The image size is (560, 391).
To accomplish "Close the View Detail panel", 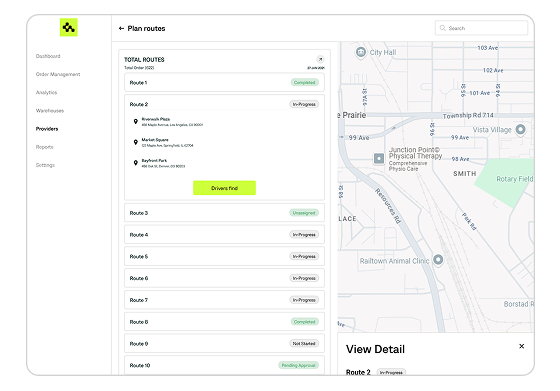I will [x=521, y=346].
